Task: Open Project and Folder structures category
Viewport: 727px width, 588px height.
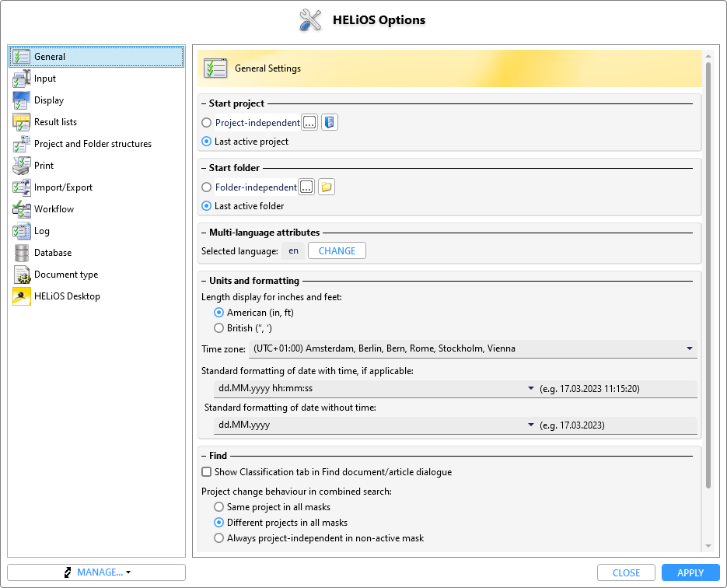Action: pos(96,144)
